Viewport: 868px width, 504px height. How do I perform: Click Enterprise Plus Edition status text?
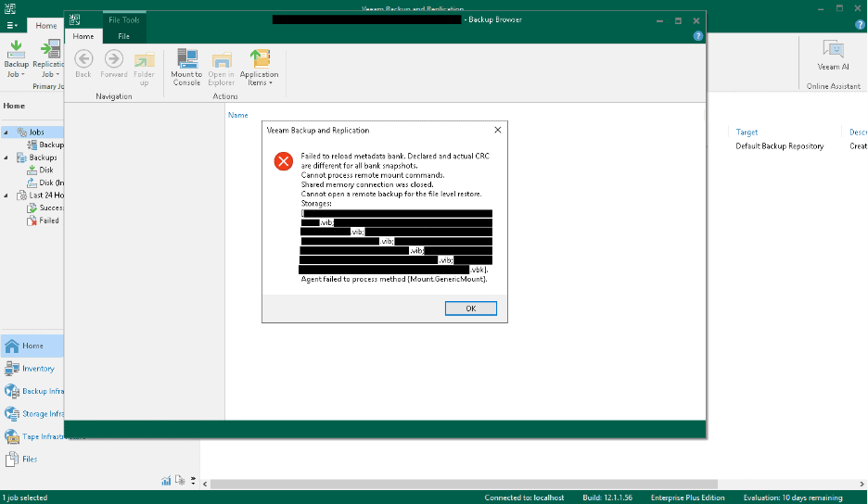(x=687, y=498)
